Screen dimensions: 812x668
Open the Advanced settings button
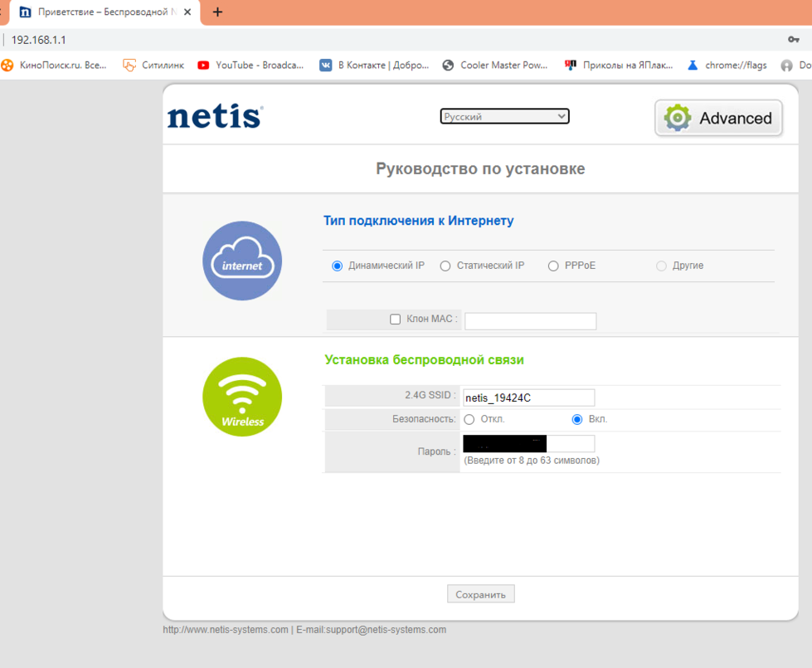click(x=718, y=118)
